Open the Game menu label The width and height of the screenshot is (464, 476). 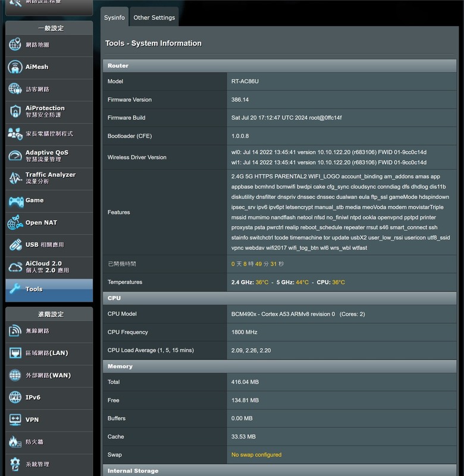click(35, 201)
